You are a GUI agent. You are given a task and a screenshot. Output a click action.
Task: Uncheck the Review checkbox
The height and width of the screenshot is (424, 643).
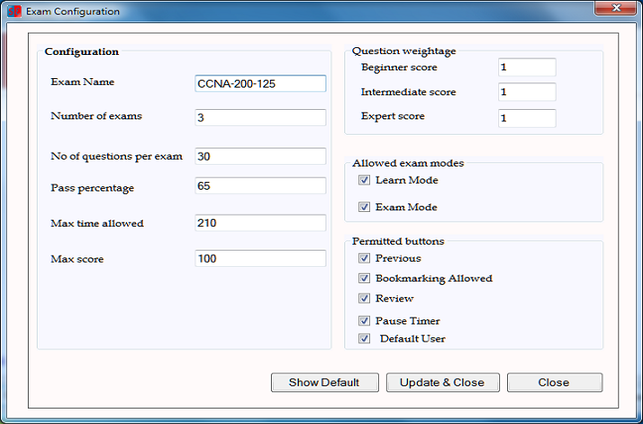pos(364,298)
